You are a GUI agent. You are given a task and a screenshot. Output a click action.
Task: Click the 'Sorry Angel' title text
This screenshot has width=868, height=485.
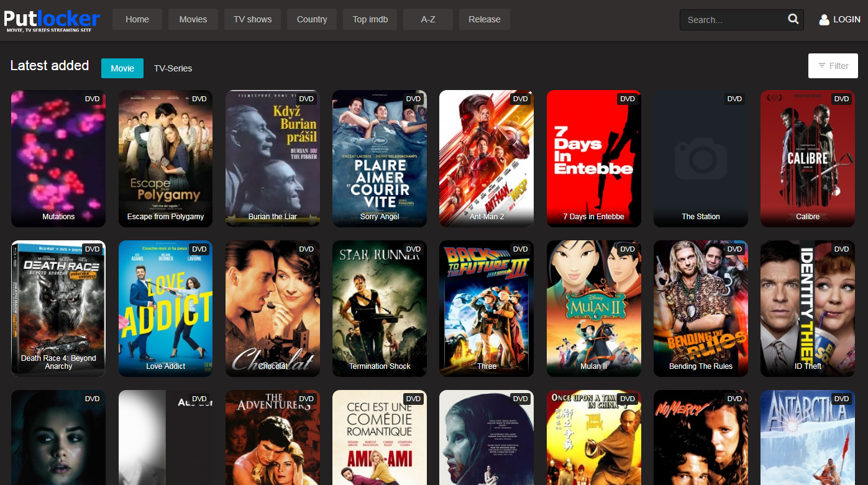click(380, 217)
